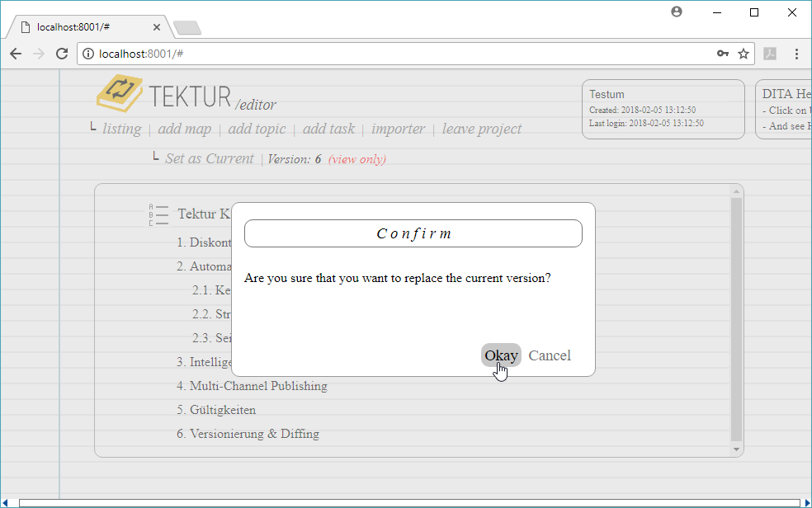Reload the page with the refresh icon

pos(61,54)
